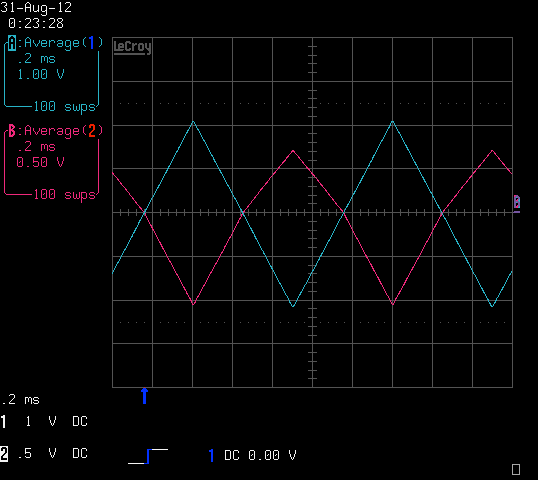The width and height of the screenshot is (538, 480).
Task: Click the date and time stamp
Action: point(36,15)
